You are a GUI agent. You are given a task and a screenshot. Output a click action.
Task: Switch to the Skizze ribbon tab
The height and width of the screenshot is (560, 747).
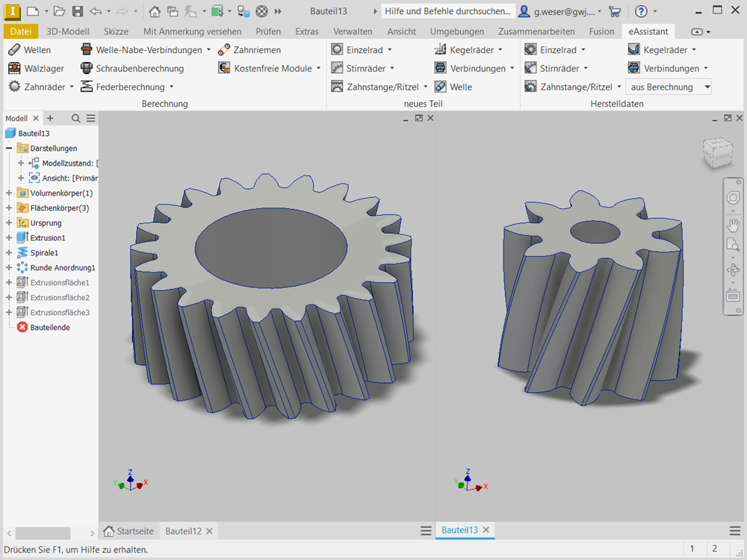116,31
